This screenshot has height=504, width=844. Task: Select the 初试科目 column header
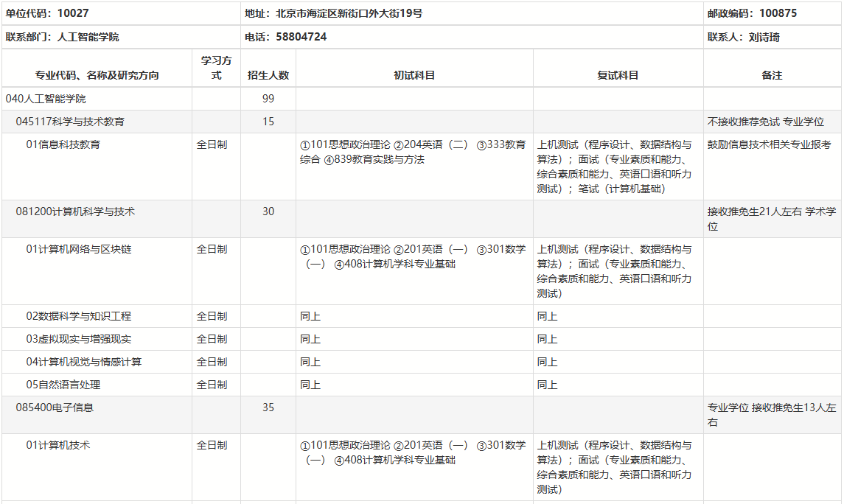pos(414,75)
